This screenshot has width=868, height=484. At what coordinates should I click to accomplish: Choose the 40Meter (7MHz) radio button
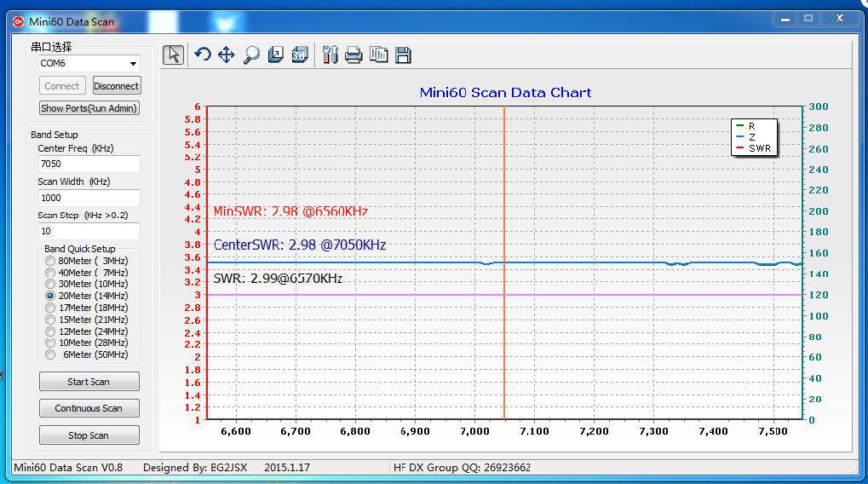click(51, 273)
